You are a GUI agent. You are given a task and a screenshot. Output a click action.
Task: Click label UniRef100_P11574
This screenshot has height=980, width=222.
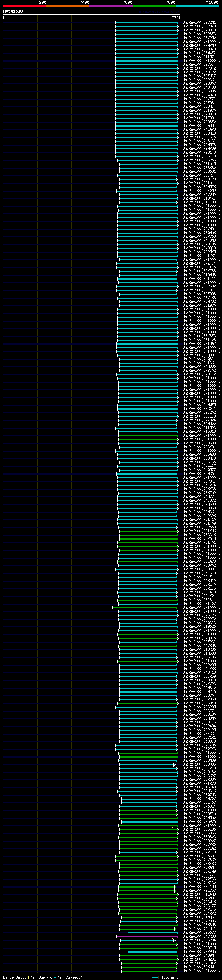[x=199, y=57]
